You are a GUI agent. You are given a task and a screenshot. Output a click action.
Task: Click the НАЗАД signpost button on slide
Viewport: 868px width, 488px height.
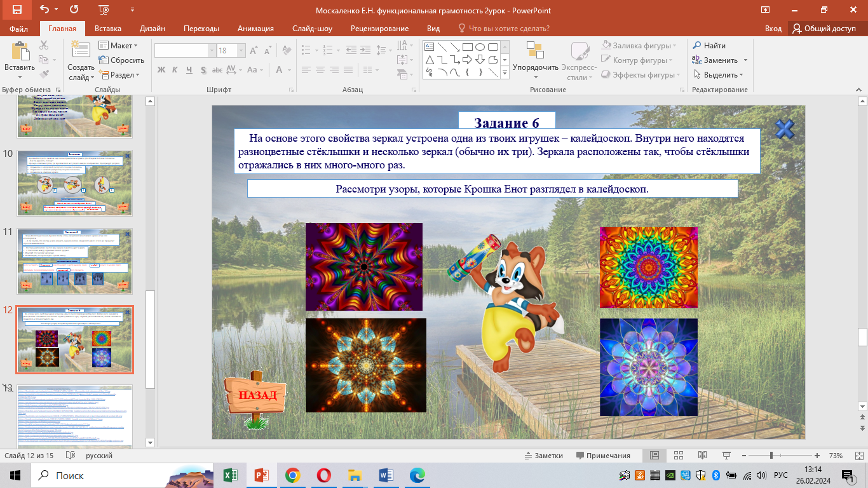click(256, 395)
